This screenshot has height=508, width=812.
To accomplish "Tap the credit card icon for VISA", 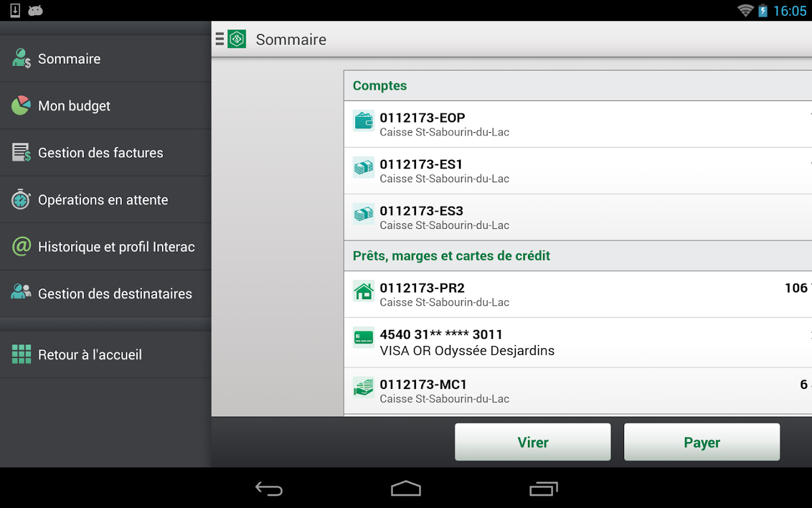I will coord(364,338).
